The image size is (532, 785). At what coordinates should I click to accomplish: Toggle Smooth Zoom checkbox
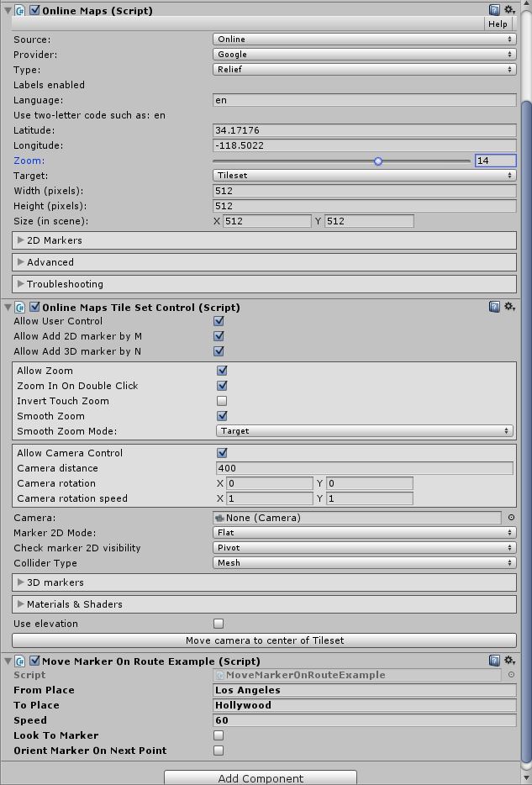tap(222, 415)
